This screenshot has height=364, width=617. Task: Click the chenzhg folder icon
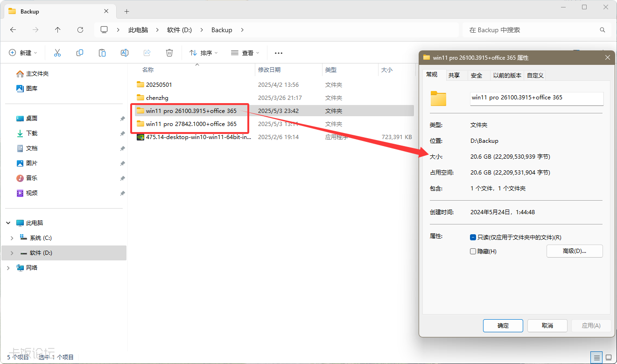(x=140, y=98)
